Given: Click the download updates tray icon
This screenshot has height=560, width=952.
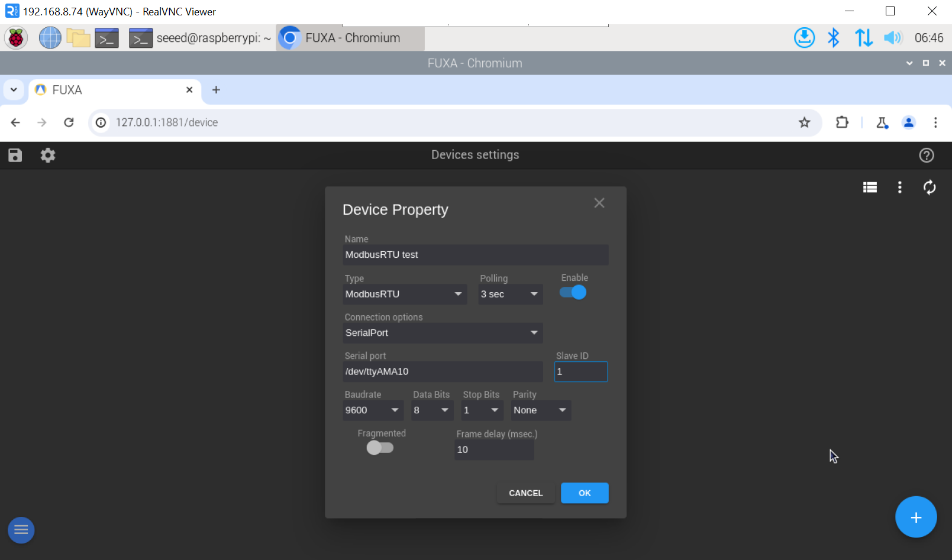Looking at the screenshot, I should [804, 38].
